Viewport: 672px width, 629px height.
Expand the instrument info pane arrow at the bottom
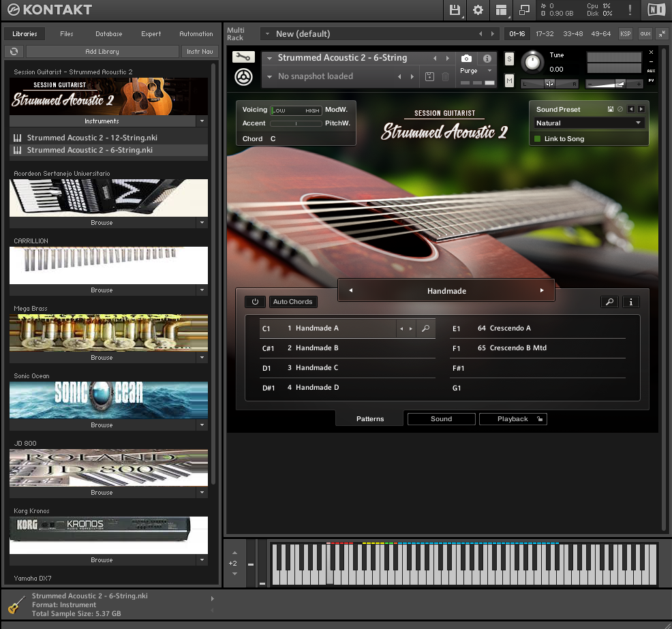pos(212,598)
